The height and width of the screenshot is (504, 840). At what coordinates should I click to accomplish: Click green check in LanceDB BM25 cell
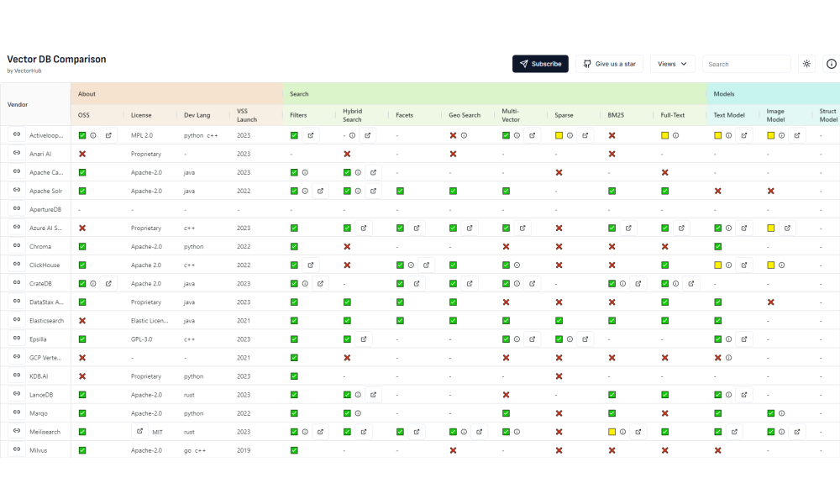pyautogui.click(x=612, y=395)
